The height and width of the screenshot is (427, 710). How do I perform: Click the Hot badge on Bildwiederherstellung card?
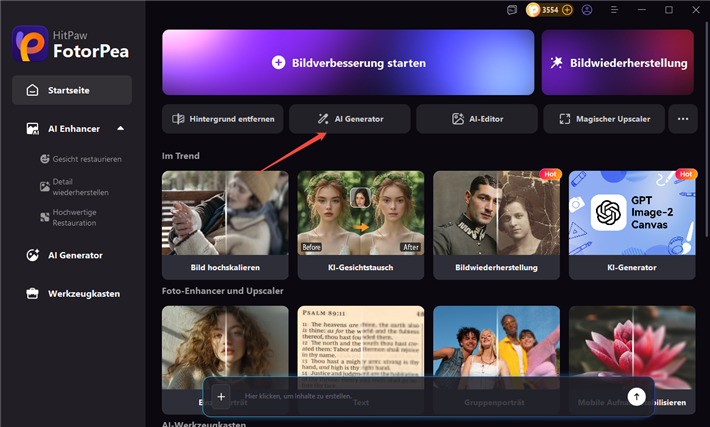click(550, 174)
